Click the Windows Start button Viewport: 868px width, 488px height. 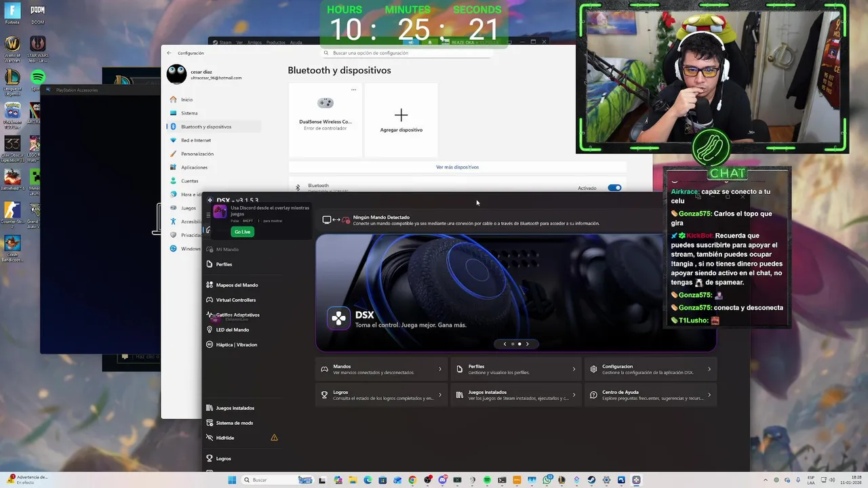pyautogui.click(x=232, y=480)
